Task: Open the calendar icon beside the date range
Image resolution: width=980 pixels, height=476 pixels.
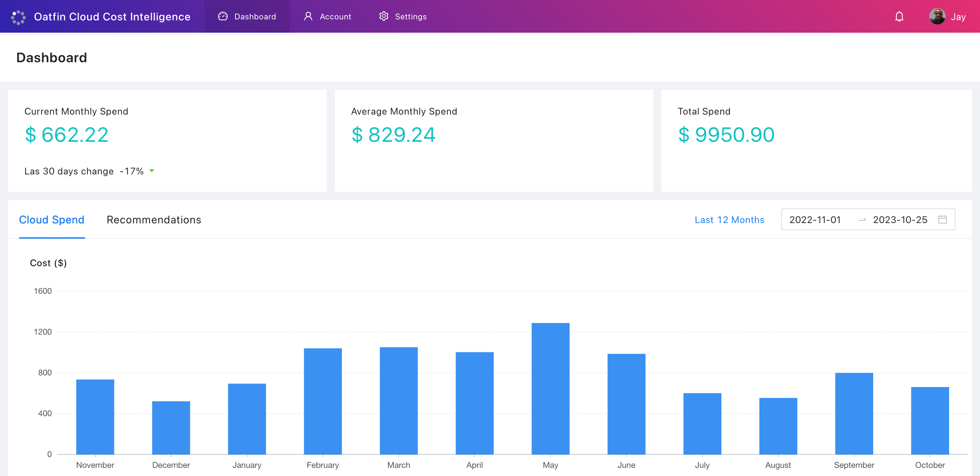Action: click(x=943, y=219)
